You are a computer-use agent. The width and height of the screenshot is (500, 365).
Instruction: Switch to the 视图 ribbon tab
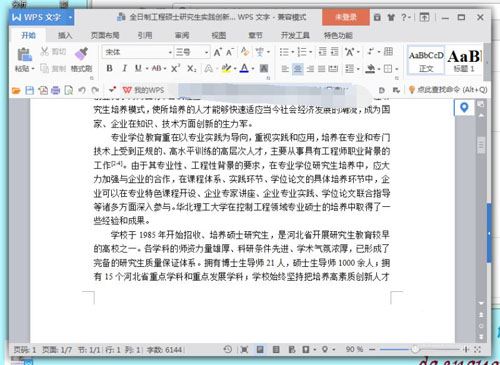(x=219, y=35)
